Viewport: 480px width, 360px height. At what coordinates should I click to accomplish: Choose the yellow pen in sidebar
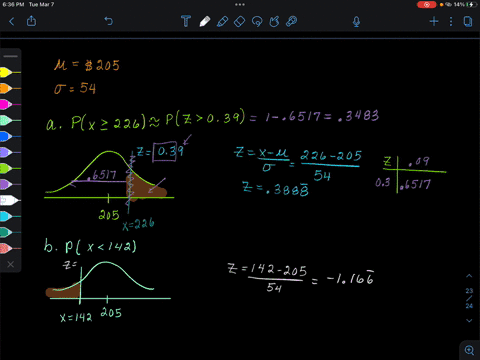tap(10, 72)
